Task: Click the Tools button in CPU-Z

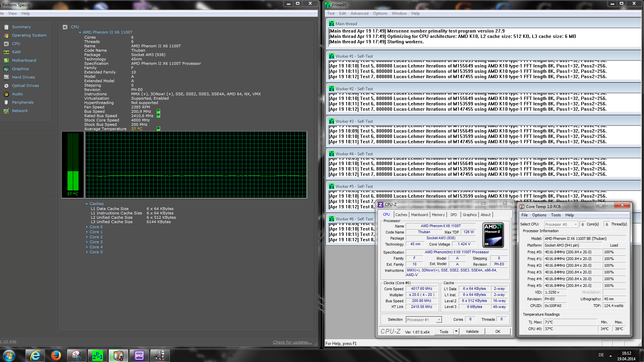Action: click(x=444, y=331)
